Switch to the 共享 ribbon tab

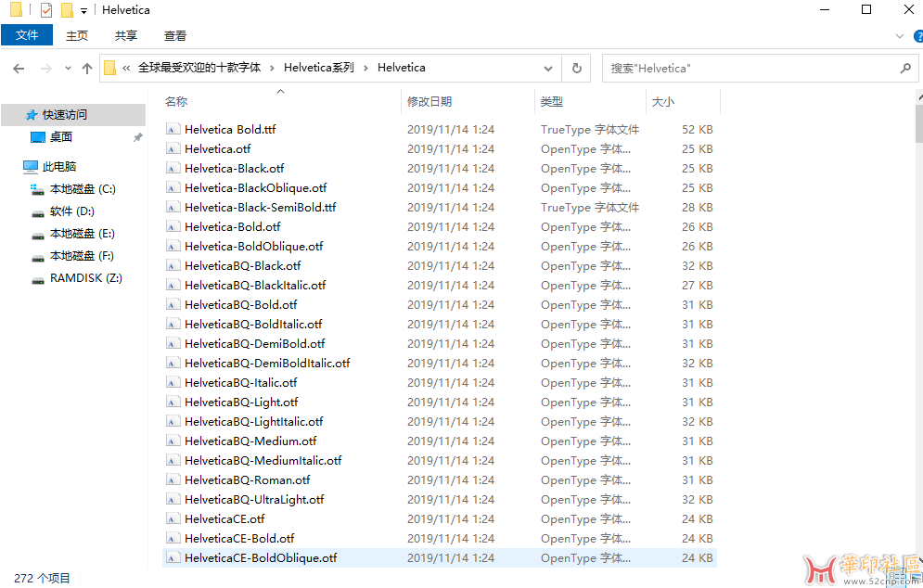coord(125,36)
